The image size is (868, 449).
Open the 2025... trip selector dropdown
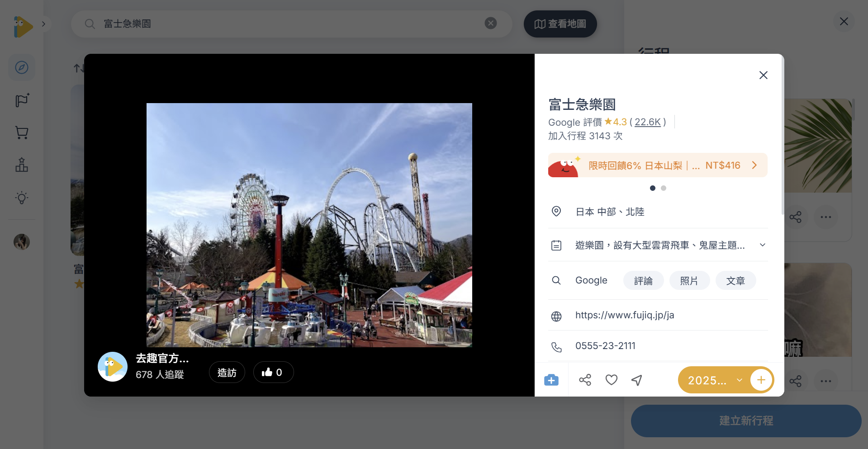coord(715,380)
